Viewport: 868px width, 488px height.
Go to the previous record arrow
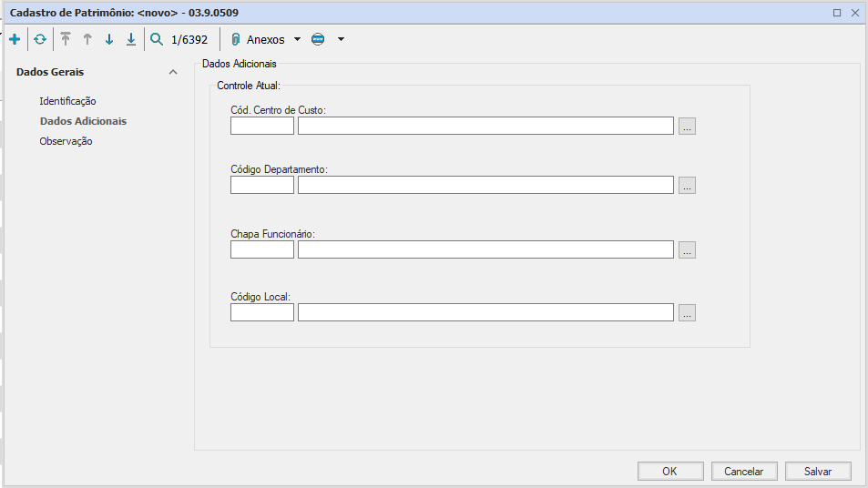tap(87, 40)
